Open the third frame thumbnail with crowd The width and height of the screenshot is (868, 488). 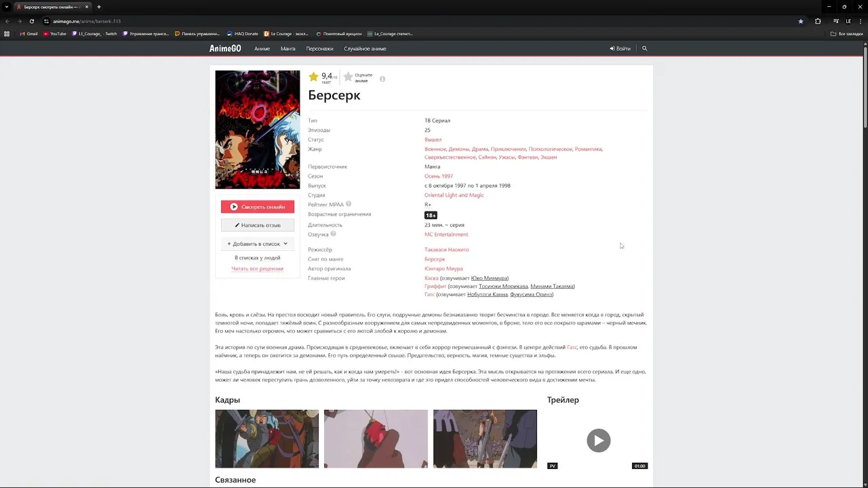(x=485, y=439)
